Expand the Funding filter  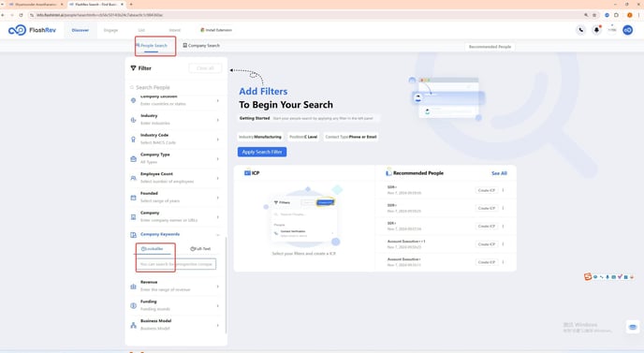pyautogui.click(x=218, y=306)
